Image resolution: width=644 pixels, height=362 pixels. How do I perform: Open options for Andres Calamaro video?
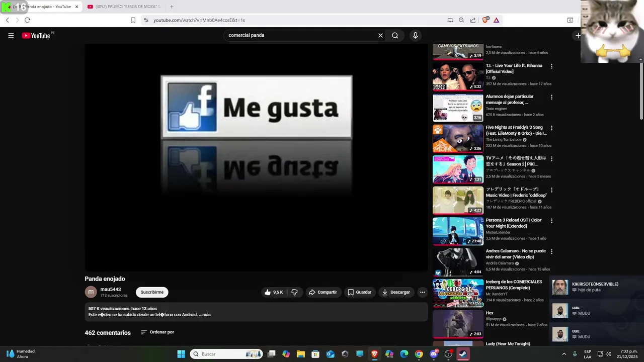[551, 251]
